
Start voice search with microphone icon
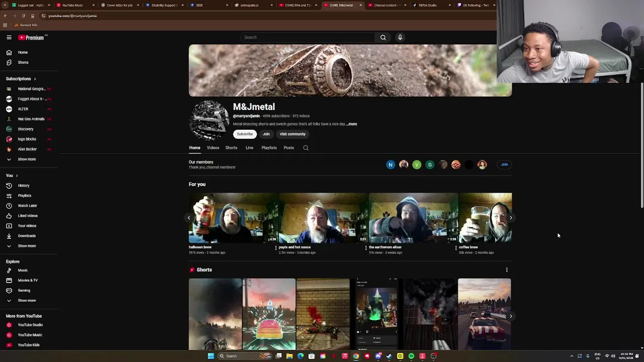pyautogui.click(x=400, y=37)
